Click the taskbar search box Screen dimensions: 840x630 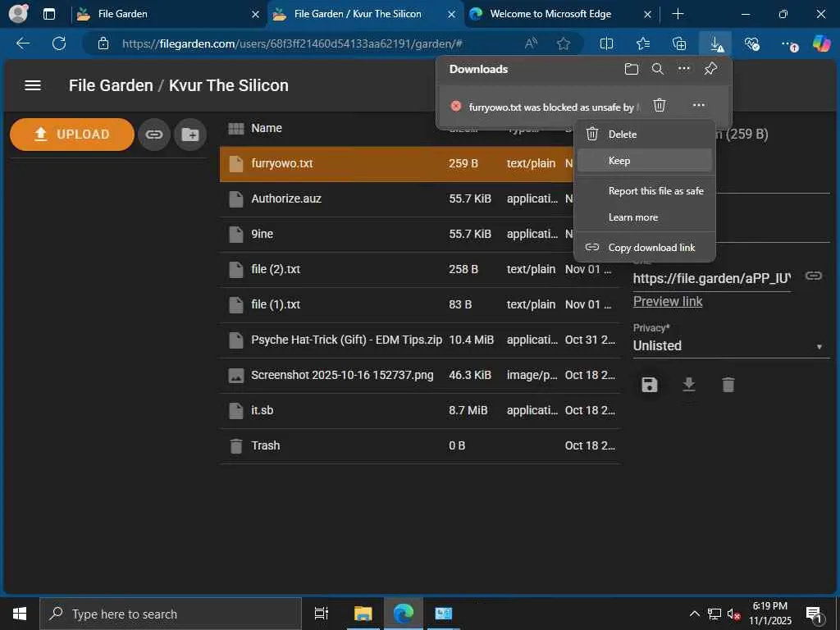[171, 614]
